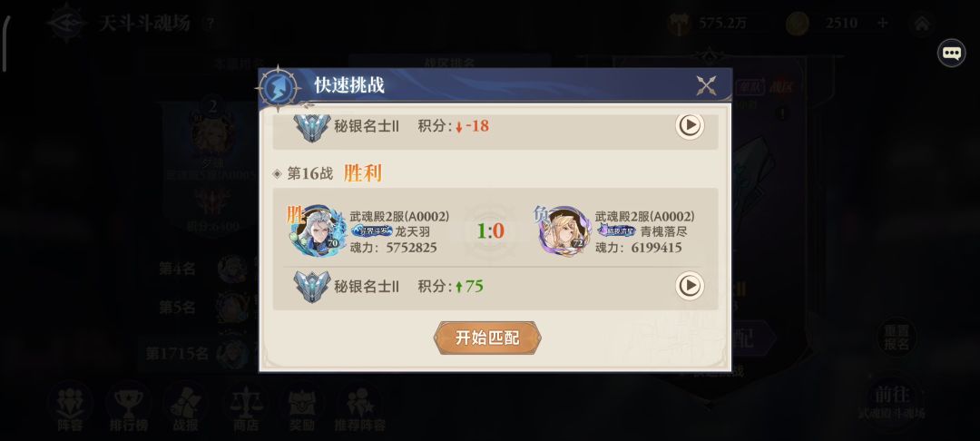Image resolution: width=980 pixels, height=441 pixels.
Task: Open the 奖励 rewards icon
Action: (302, 409)
